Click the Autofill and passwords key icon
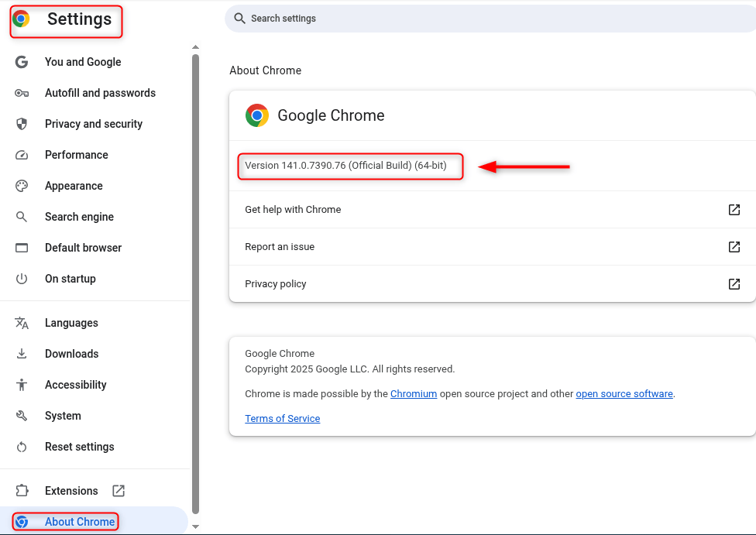Screen dimensions: 756x535 [x=22, y=93]
